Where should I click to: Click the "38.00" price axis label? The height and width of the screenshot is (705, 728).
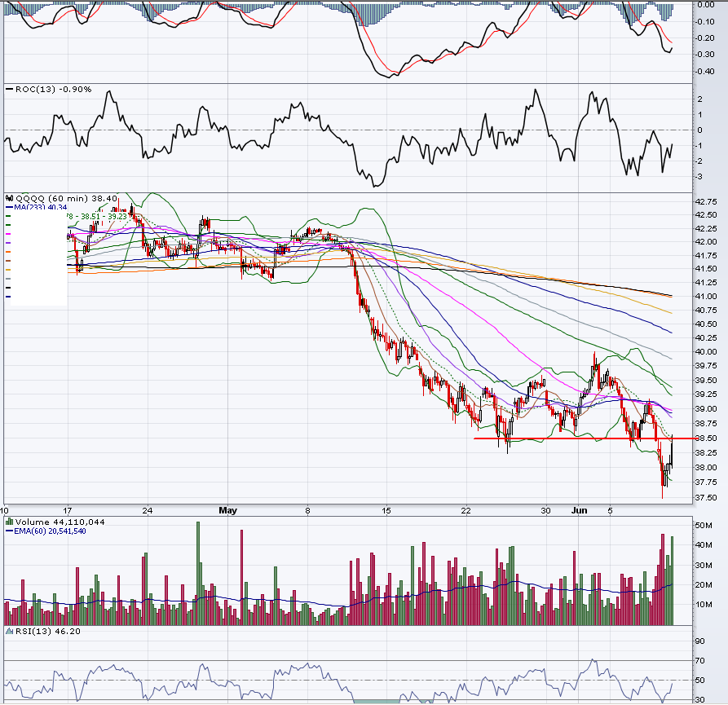coord(706,467)
